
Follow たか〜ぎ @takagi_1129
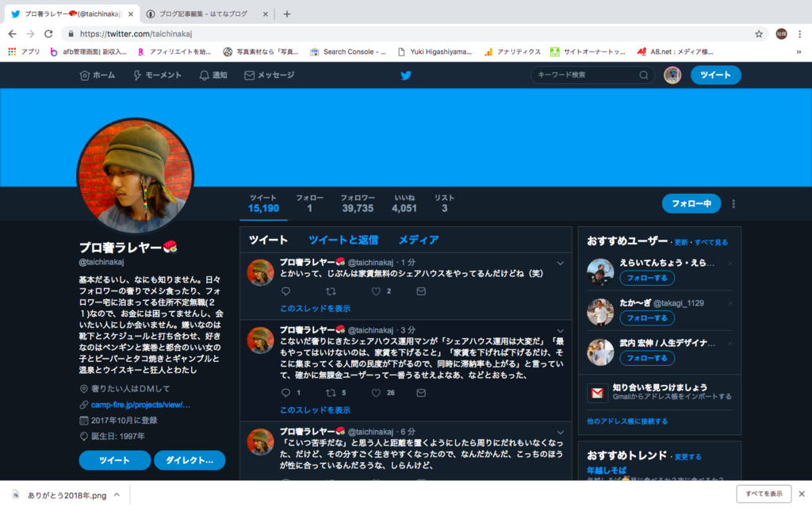647,317
